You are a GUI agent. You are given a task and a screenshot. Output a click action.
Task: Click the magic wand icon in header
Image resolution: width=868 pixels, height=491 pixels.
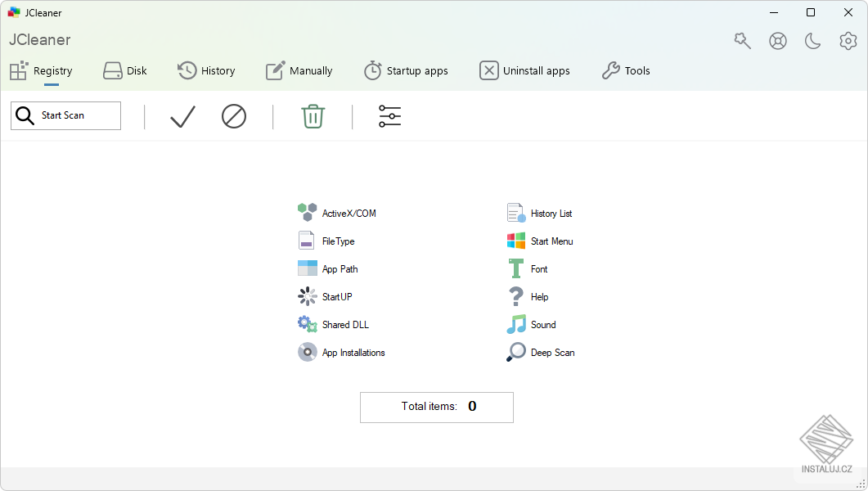click(x=742, y=41)
